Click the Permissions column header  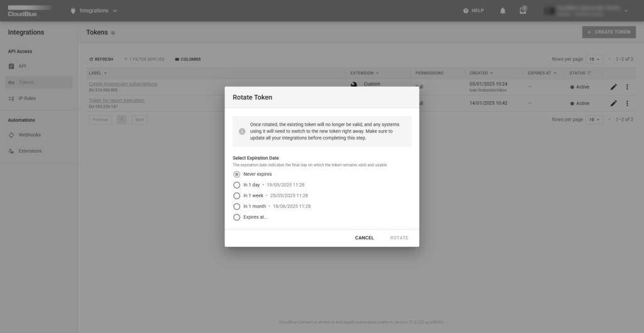point(429,73)
